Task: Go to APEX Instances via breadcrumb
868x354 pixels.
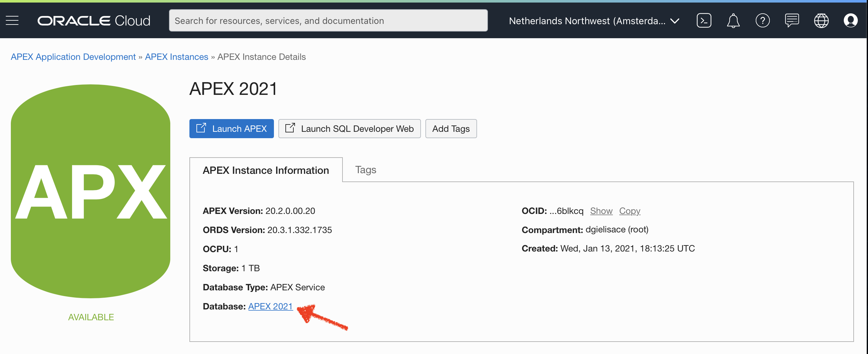Action: 176,57
